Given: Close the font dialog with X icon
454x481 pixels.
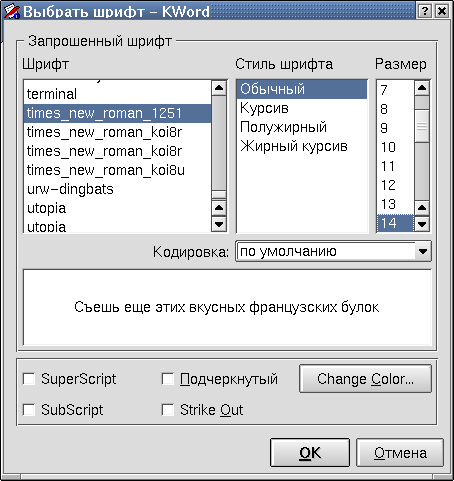Looking at the screenshot, I should tap(442, 11).
